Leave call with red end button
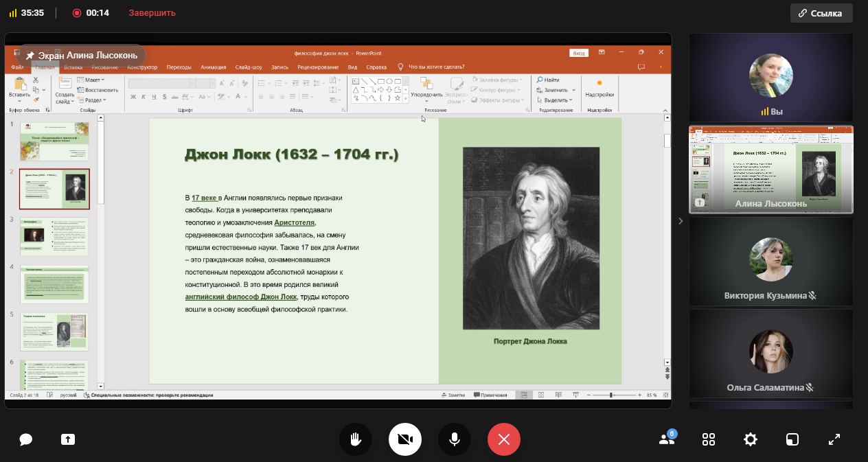Viewport: 868px width, 462px height. (504, 439)
